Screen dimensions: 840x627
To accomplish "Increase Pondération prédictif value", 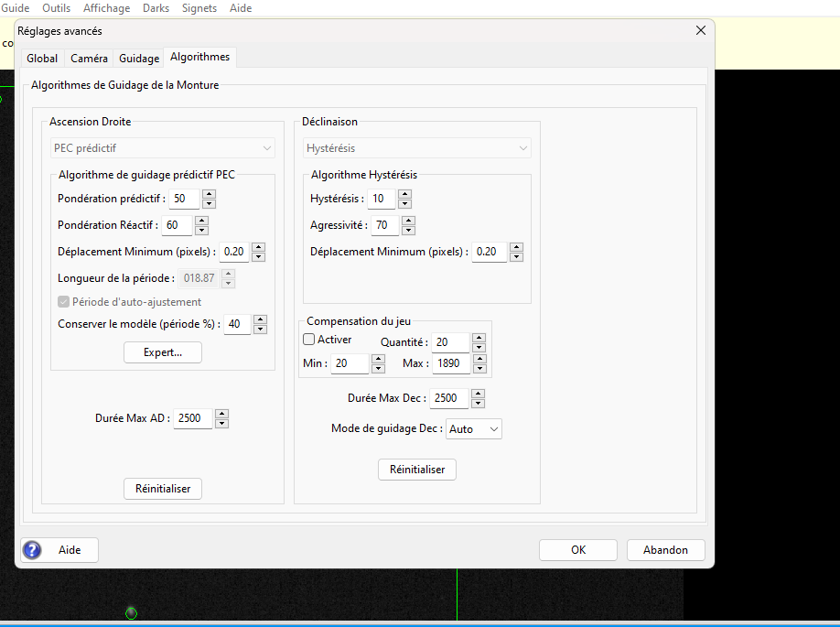I will (x=209, y=194).
